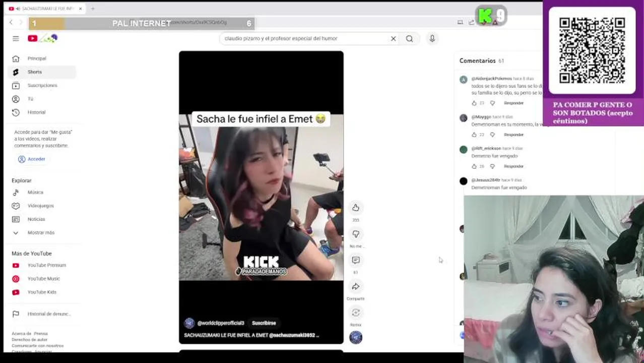Click the Prensa footer link

(x=41, y=334)
